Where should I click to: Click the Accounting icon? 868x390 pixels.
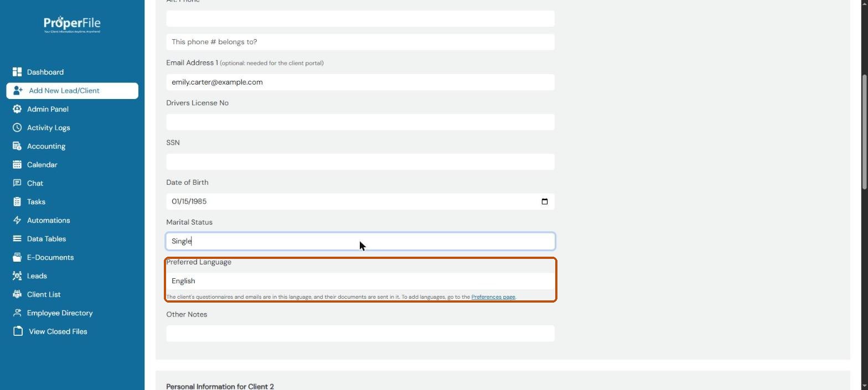click(x=17, y=146)
